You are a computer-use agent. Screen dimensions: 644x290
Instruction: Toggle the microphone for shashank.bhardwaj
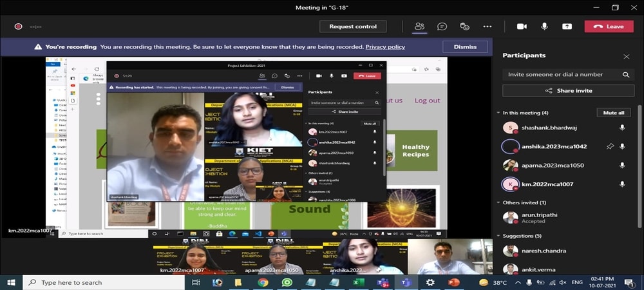coord(622,128)
